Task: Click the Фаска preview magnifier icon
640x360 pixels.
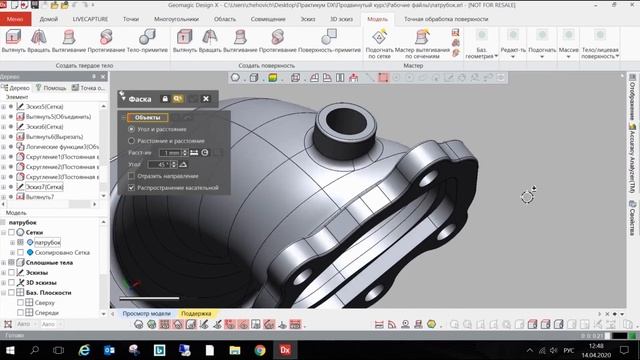Action: click(x=178, y=99)
